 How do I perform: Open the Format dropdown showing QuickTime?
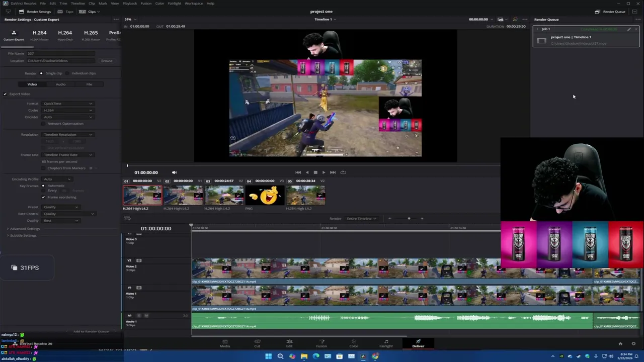click(68, 104)
